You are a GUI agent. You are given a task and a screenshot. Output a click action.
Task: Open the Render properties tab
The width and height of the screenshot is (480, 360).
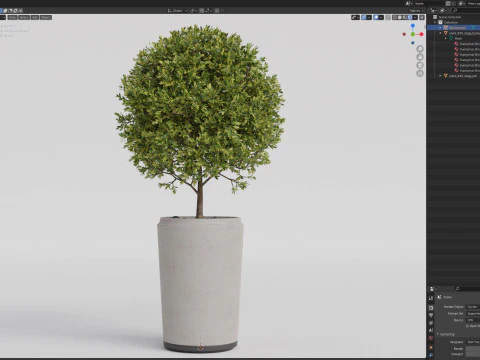[x=431, y=308]
